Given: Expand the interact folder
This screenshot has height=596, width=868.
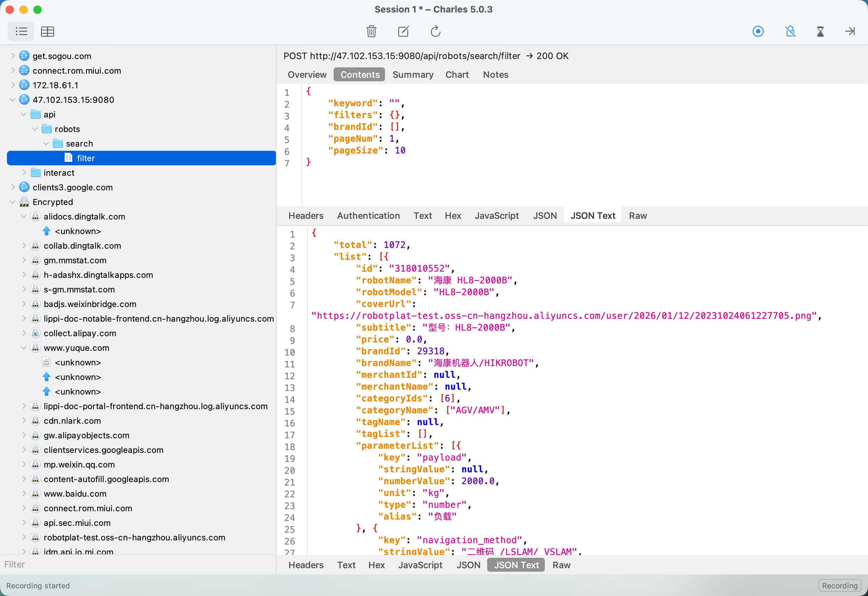Looking at the screenshot, I should tap(24, 173).
